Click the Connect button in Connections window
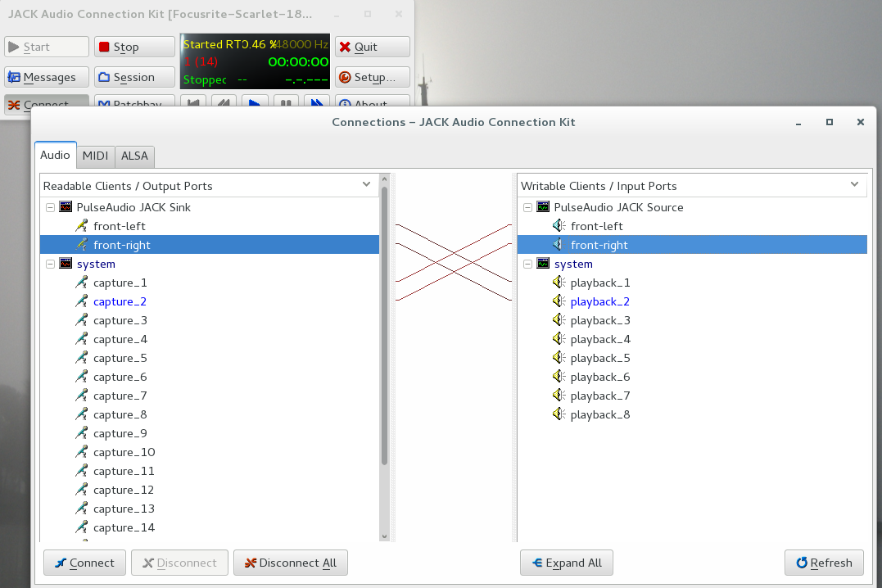 (x=84, y=563)
